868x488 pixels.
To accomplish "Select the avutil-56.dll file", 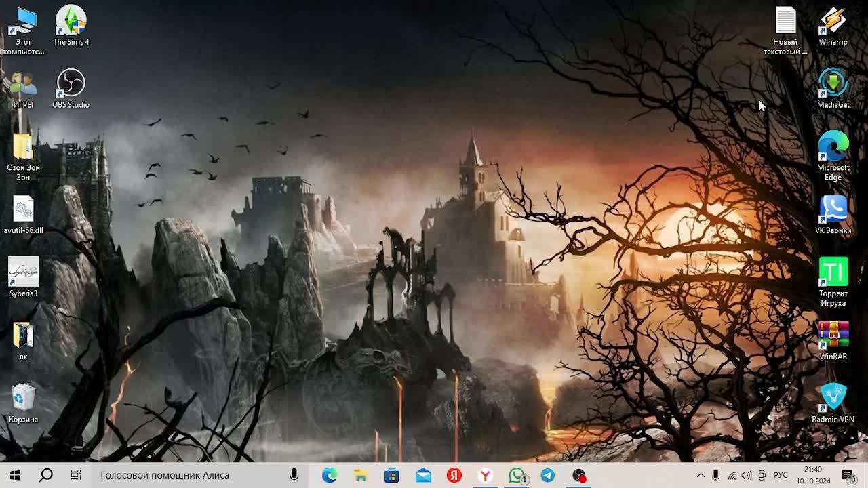I will [x=23, y=215].
